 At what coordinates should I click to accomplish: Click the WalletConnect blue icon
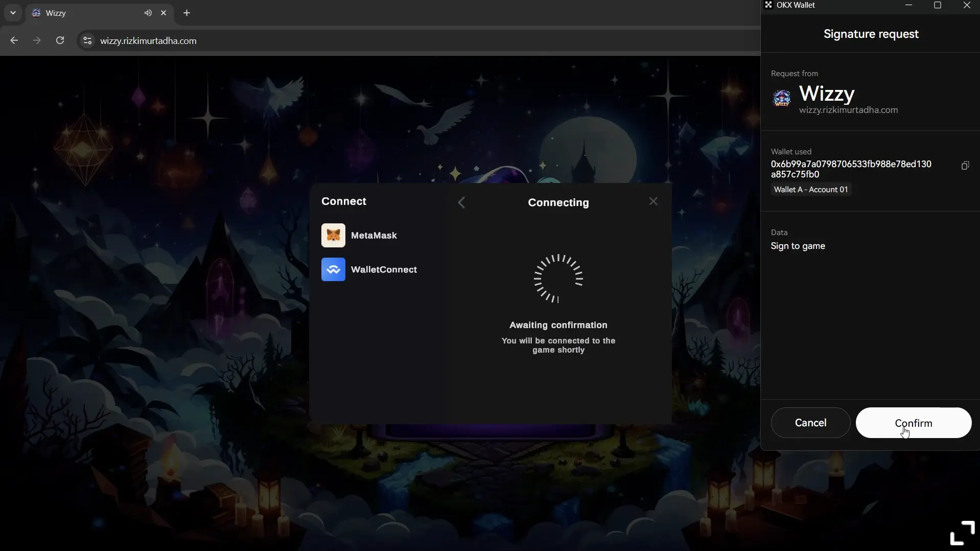(333, 270)
